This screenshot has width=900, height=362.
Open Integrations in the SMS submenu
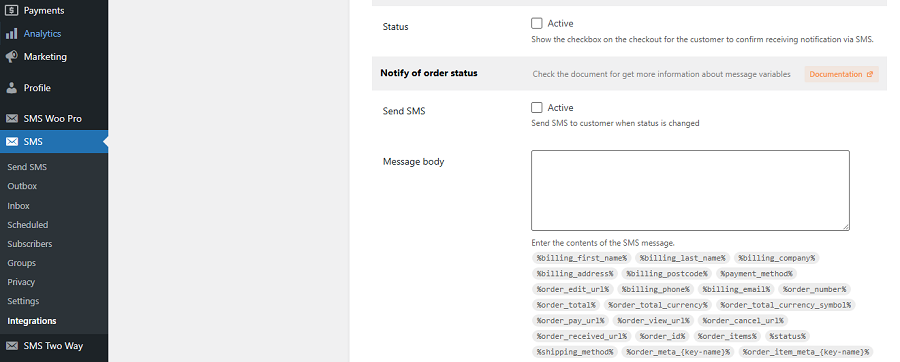pos(32,321)
